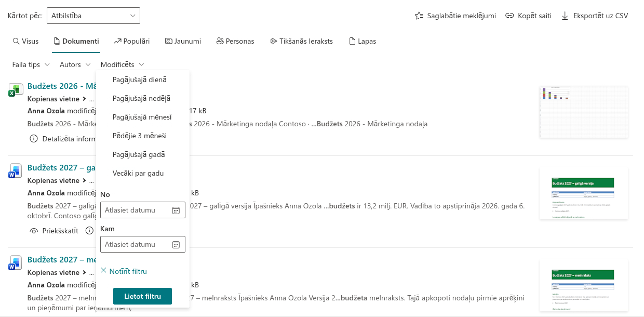Open the Budžets 2027 – ga... document link

[x=62, y=168]
